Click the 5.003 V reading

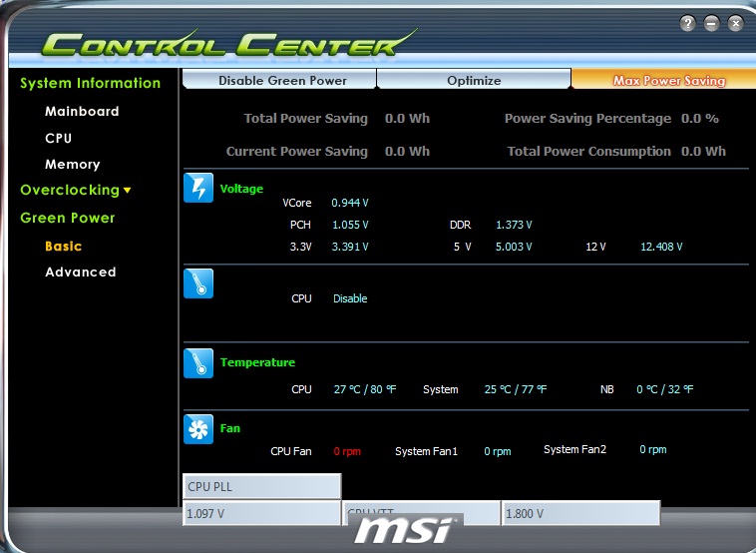(514, 248)
